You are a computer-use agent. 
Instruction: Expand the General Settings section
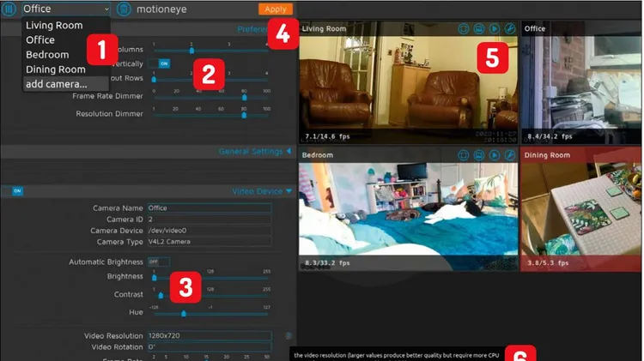pyautogui.click(x=255, y=152)
